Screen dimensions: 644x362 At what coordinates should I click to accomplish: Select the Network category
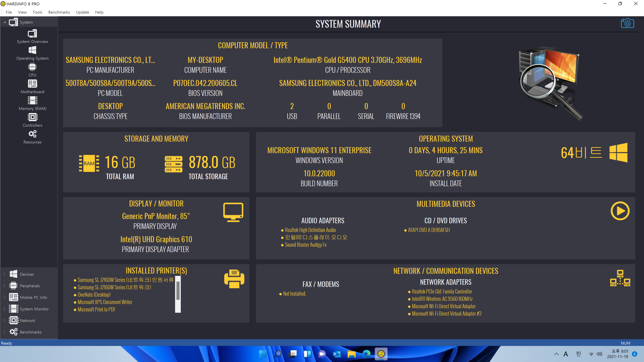click(28, 320)
